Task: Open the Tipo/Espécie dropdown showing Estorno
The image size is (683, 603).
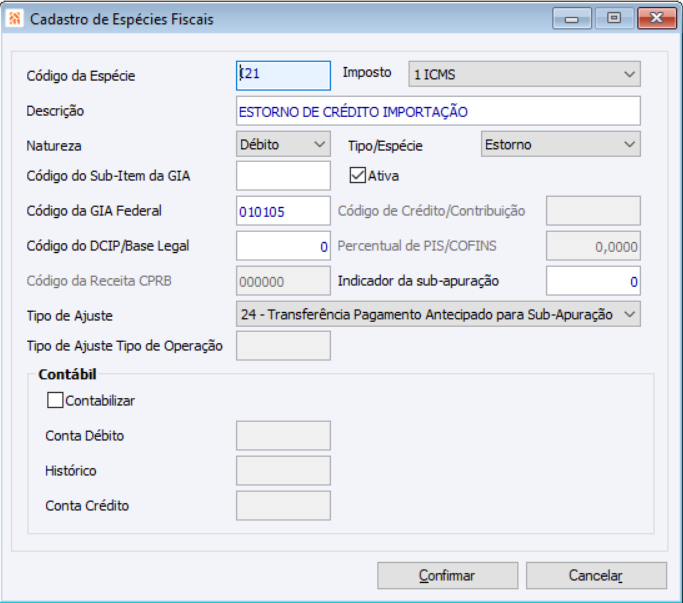Action: [561, 144]
